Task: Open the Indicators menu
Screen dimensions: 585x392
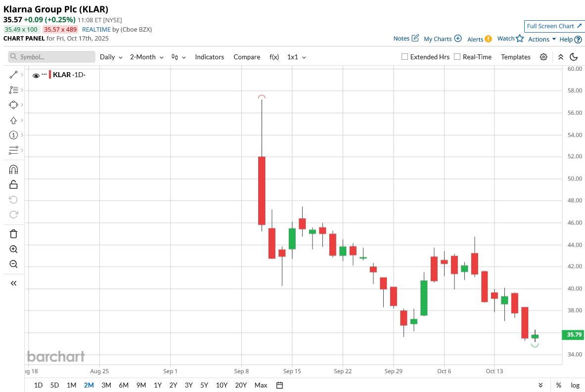Action: (209, 57)
